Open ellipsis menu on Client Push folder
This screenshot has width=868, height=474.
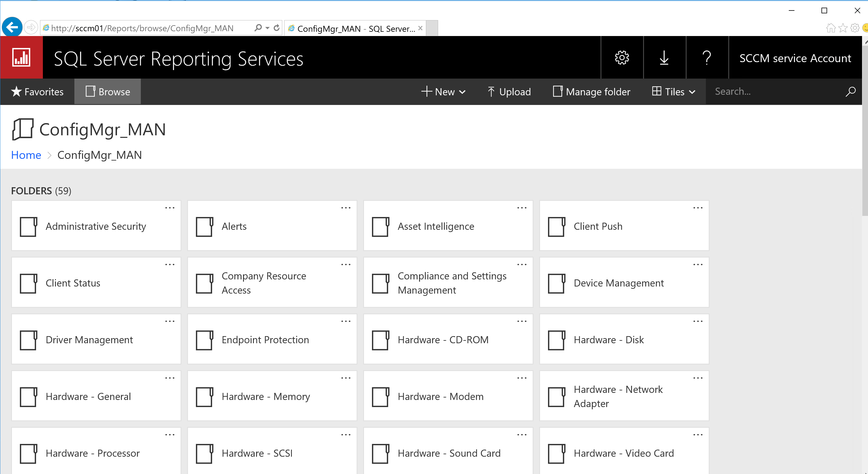(698, 208)
